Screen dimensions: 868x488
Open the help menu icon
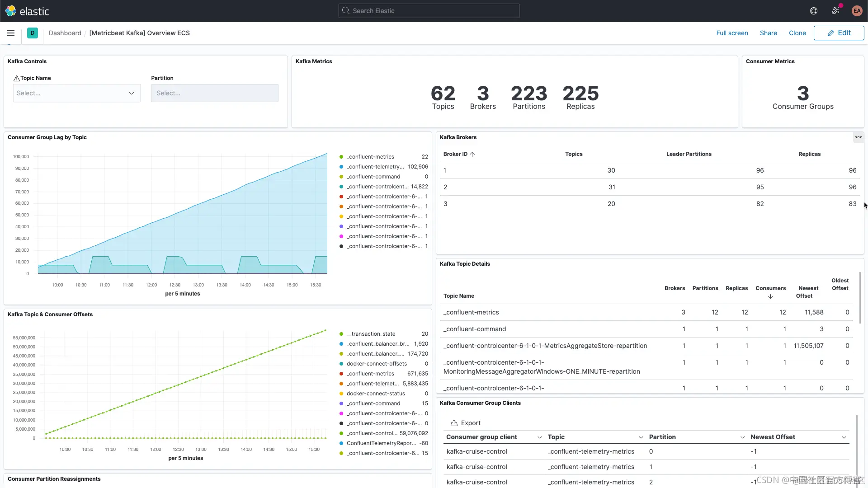pyautogui.click(x=814, y=11)
